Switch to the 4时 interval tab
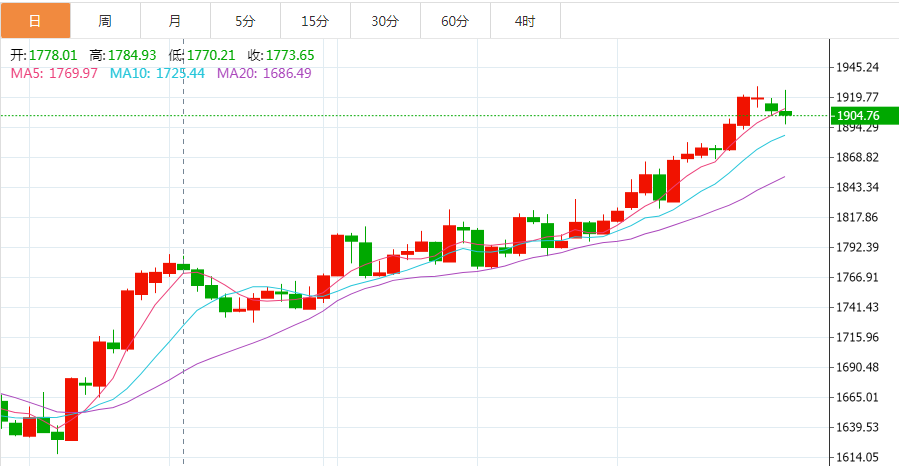 click(x=525, y=21)
